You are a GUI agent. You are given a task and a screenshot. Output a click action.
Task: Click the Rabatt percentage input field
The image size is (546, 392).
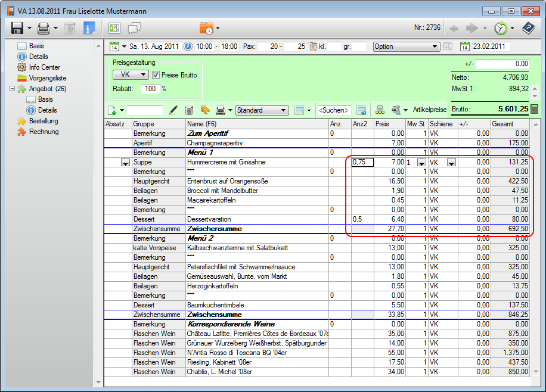(x=150, y=89)
